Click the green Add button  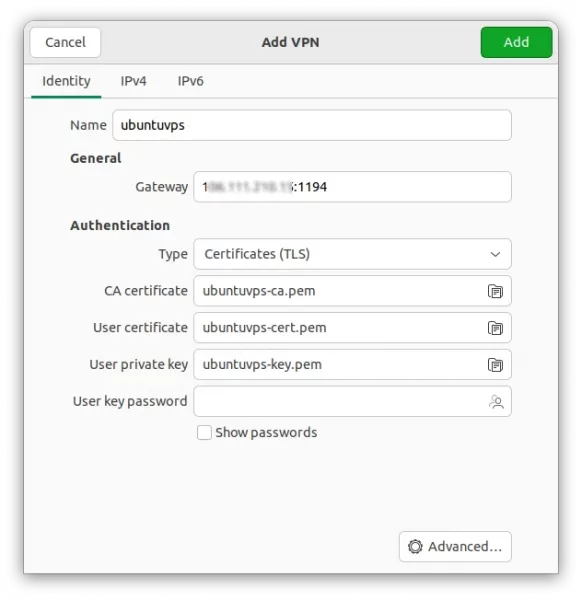tap(516, 42)
